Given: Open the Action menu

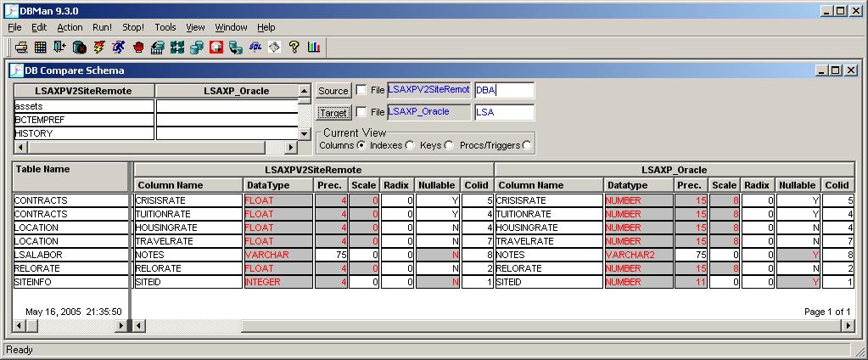Looking at the screenshot, I should [70, 27].
